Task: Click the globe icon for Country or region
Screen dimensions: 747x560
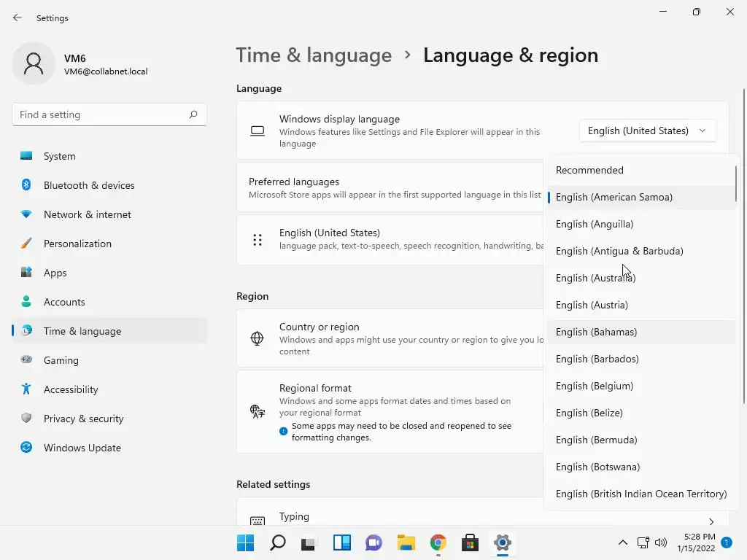Action: (x=257, y=338)
